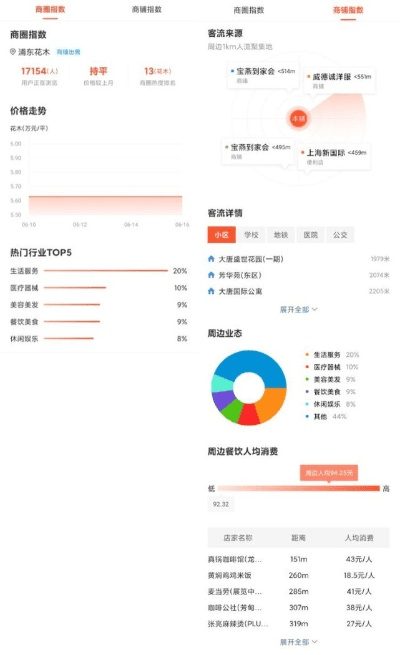Click the 距离 column header
Screen dimensions: 400x655
click(299, 538)
